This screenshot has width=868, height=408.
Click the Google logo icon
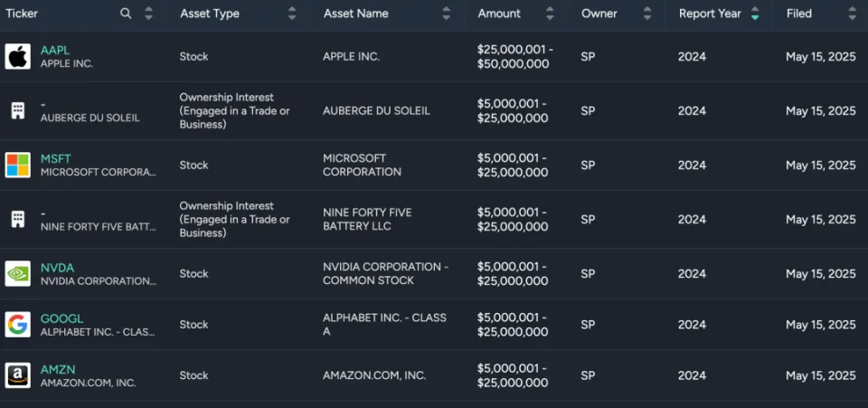[x=17, y=324]
